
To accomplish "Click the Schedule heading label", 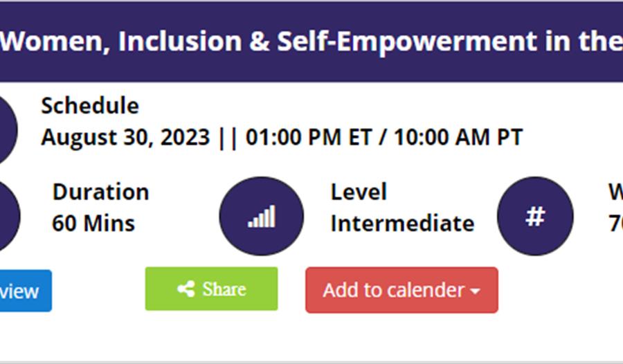I will [90, 106].
